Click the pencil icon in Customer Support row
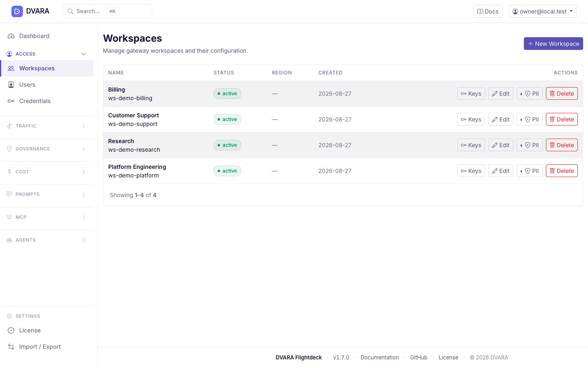The height and width of the screenshot is (368, 588). tap(494, 119)
